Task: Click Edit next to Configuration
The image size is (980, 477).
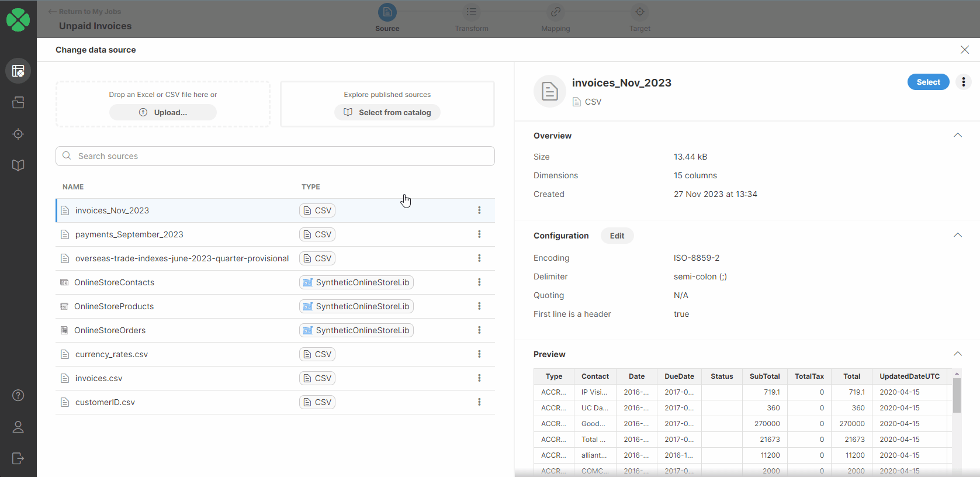Action: pos(617,236)
